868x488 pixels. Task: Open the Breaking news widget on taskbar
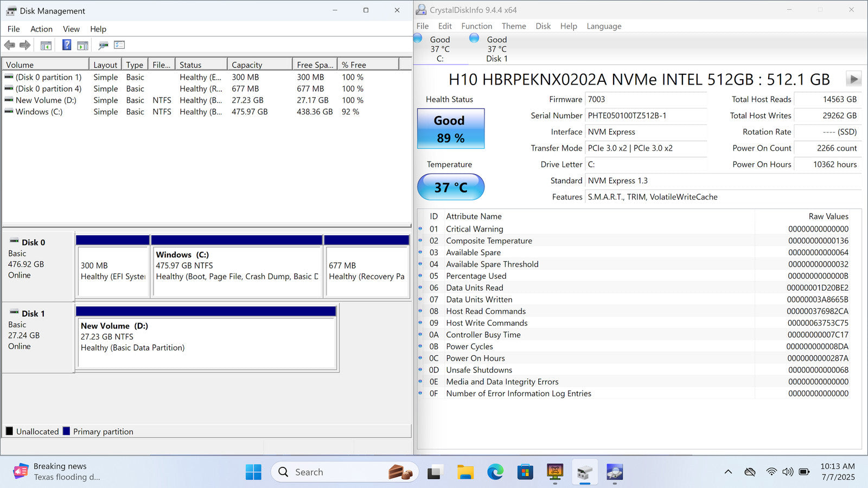pos(57,472)
